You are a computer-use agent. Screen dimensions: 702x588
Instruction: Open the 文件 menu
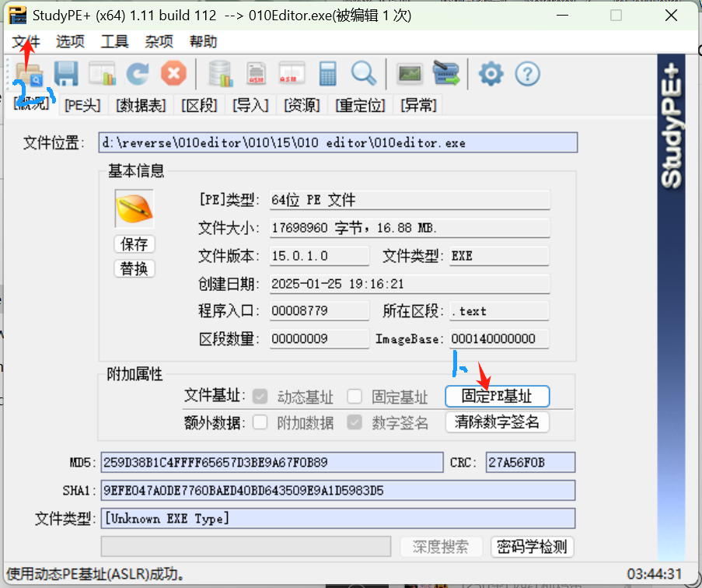tap(26, 42)
